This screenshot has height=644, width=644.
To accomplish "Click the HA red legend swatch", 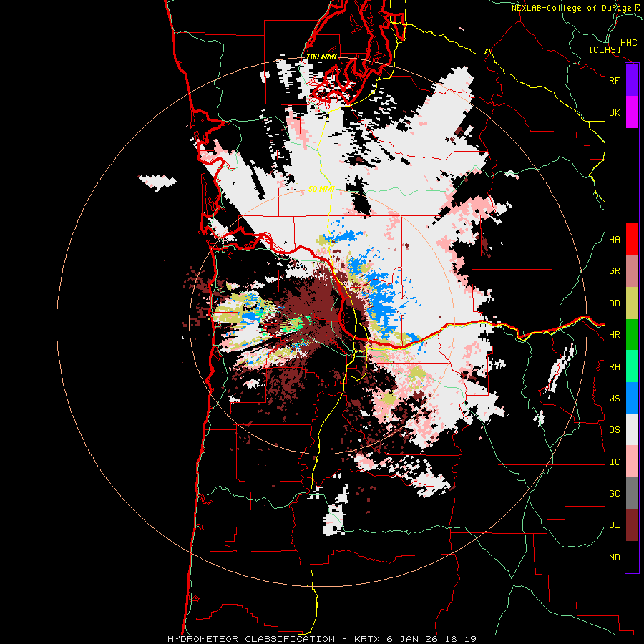I will tap(632, 239).
